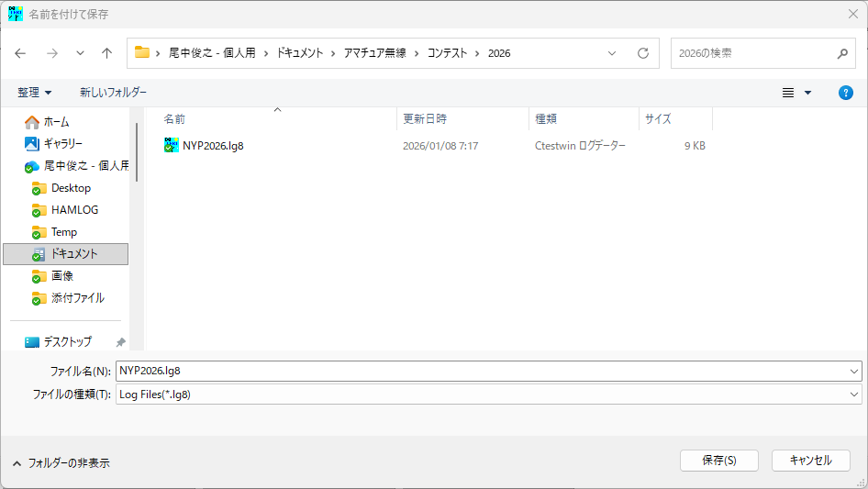The image size is (868, 489).
Task: Open デスクトップ quick access item
Action: [x=68, y=341]
